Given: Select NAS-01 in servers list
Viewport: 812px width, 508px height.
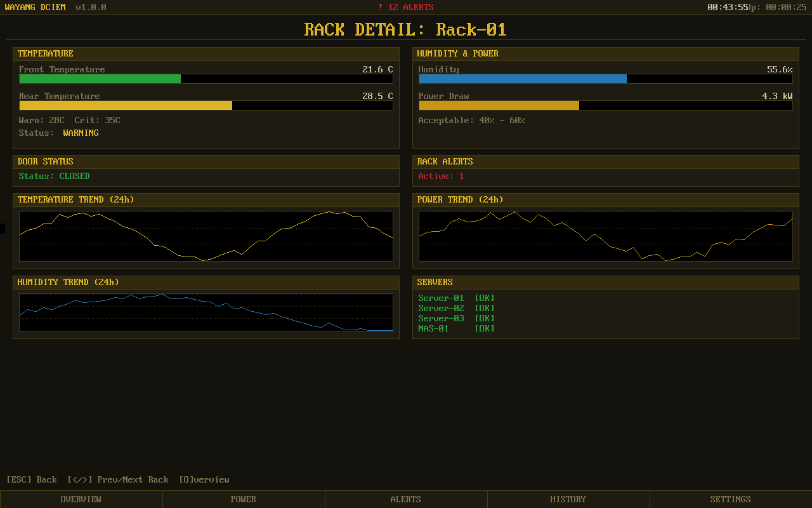Looking at the screenshot, I should [434, 328].
